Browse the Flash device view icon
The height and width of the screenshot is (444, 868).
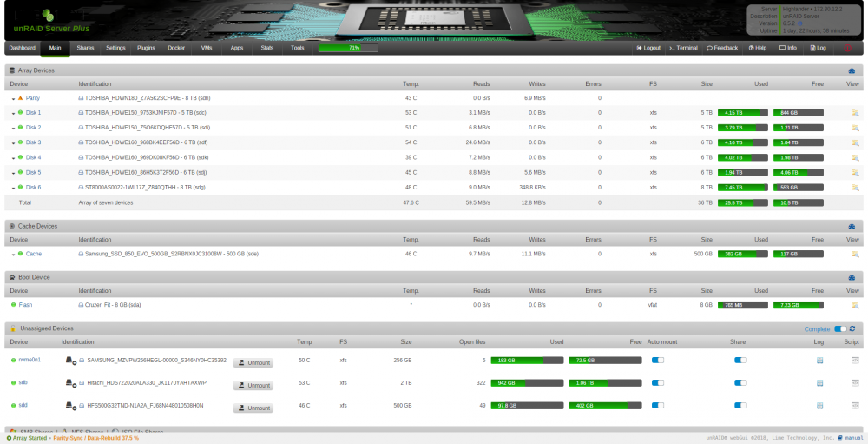(x=855, y=306)
